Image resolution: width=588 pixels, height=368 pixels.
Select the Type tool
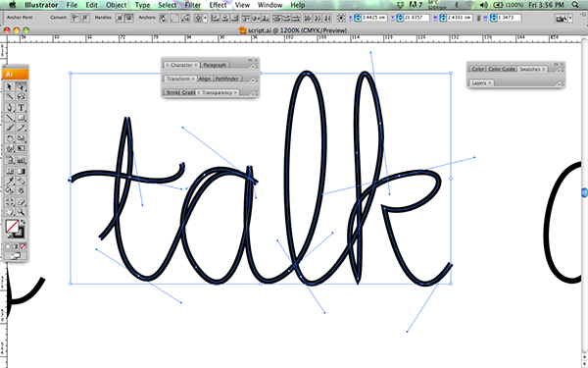tap(22, 107)
